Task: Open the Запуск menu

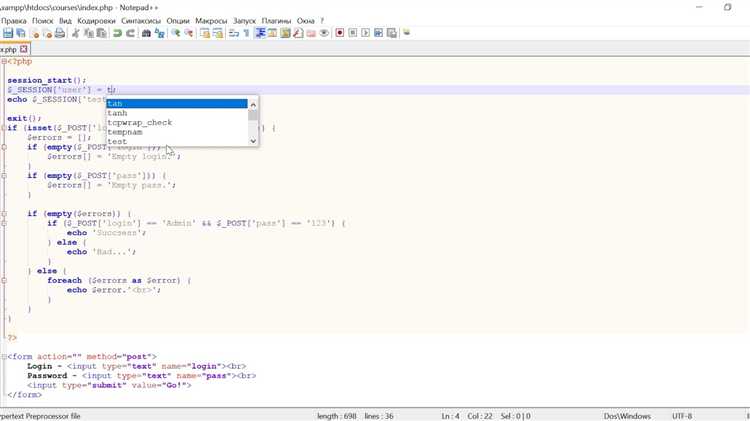Action: [x=244, y=21]
